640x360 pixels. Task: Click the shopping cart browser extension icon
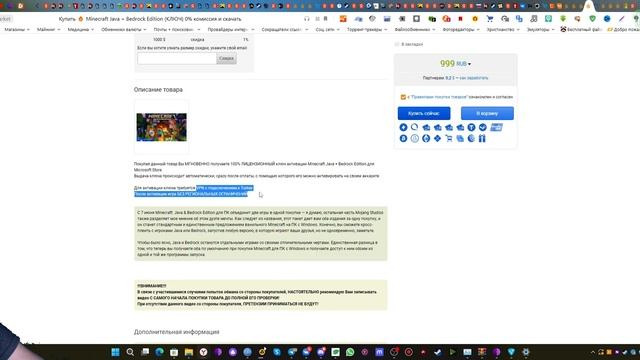(490, 19)
